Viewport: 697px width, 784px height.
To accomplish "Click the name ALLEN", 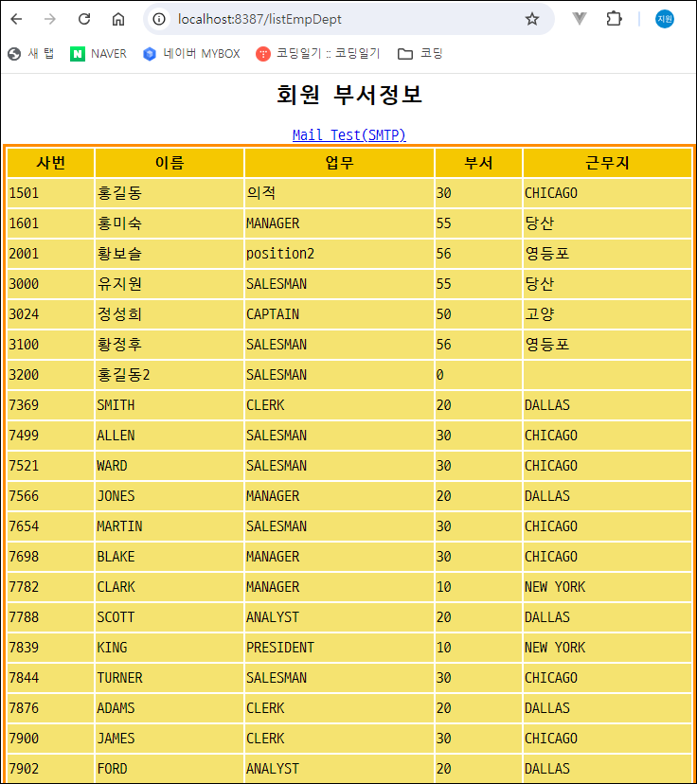I will tap(116, 436).
